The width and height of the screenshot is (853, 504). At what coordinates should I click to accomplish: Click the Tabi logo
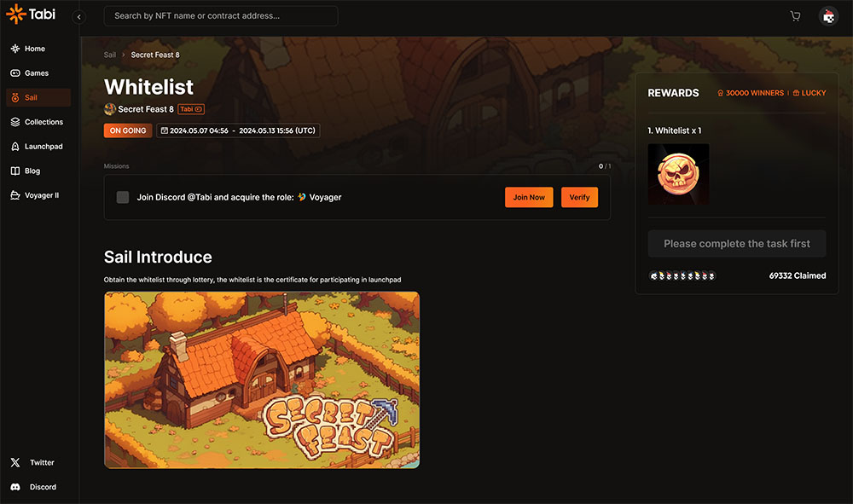pos(31,14)
